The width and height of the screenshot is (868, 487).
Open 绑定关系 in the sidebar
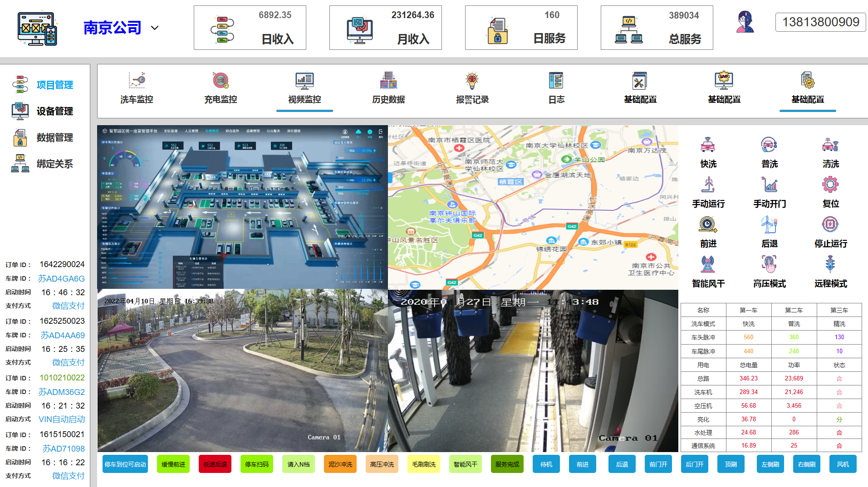point(54,164)
